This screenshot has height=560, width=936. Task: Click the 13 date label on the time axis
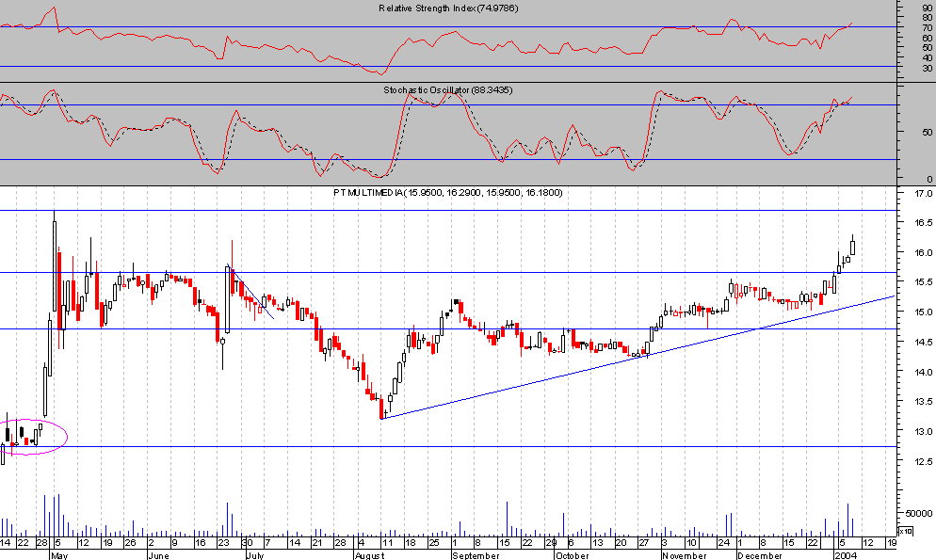598,543
